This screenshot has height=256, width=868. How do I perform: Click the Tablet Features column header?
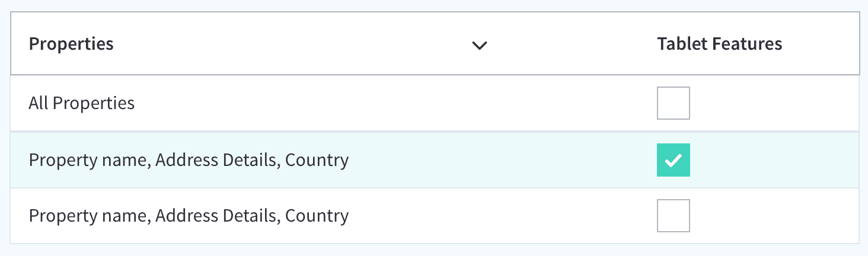coord(719,44)
